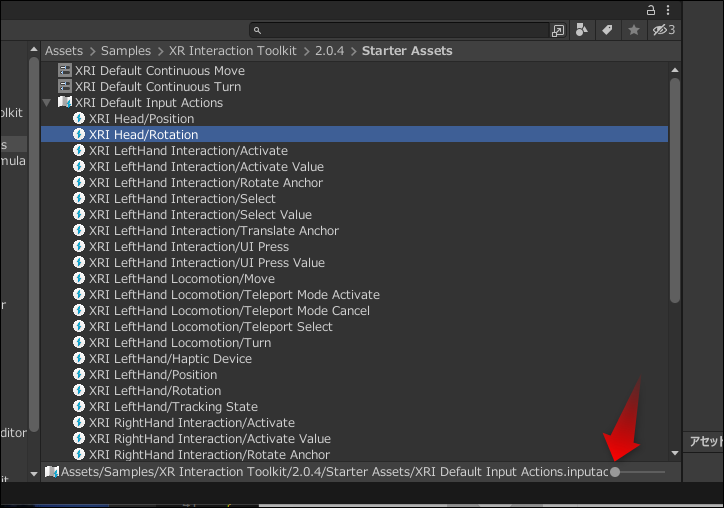Select XRI LeftHand Locomotion/Teleport Select icon
Image resolution: width=724 pixels, height=508 pixels.
pos(79,326)
